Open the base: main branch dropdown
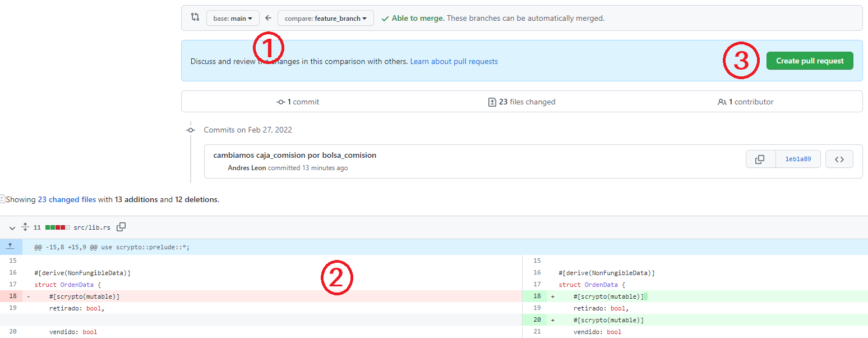This screenshot has height=338, width=868. point(233,19)
